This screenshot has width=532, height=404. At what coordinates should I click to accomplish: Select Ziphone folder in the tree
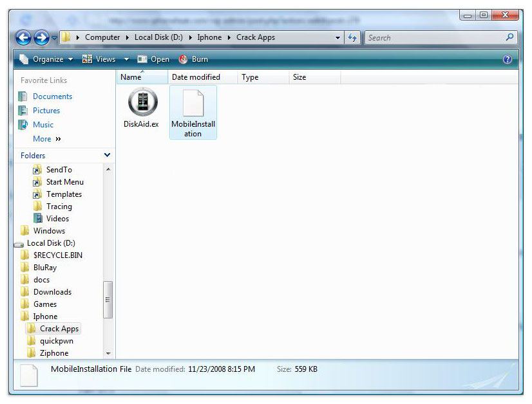tap(54, 353)
